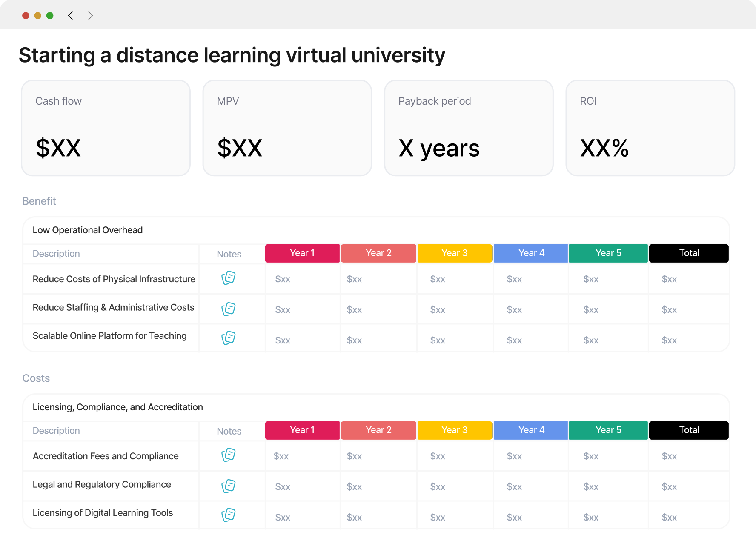Open notes icon for Scalable Online Platform row

pos(229,338)
